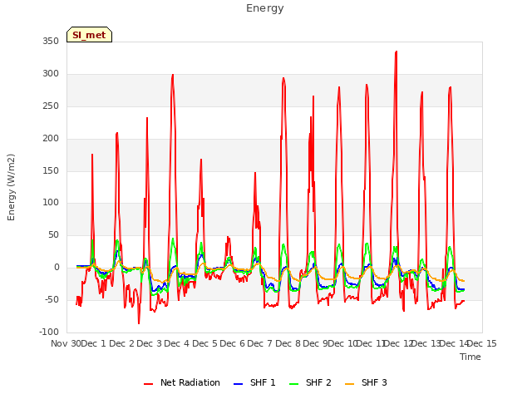
Task: Click the red Net Radiation legend swatch
Action: (x=148, y=384)
